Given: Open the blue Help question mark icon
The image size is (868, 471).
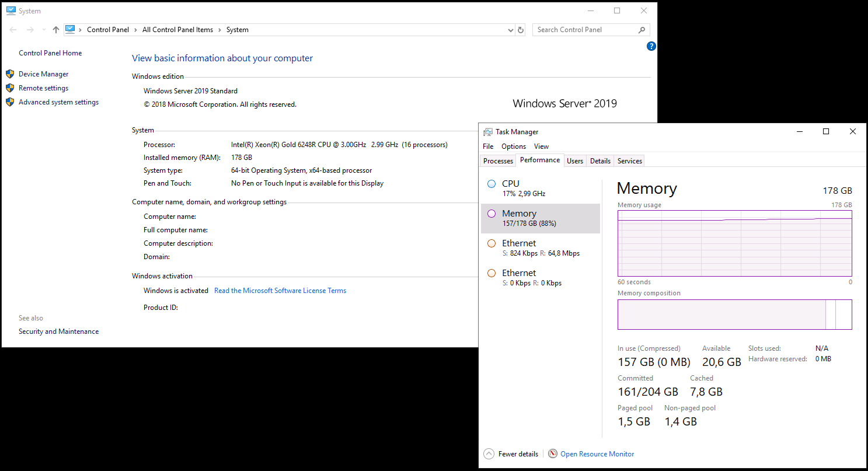Looking at the screenshot, I should pos(651,46).
